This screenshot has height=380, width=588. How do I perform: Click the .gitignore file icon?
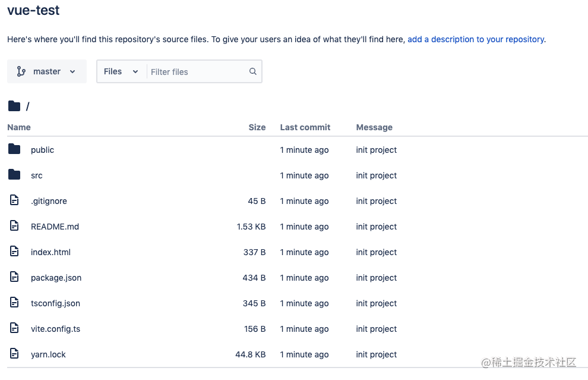[14, 200]
